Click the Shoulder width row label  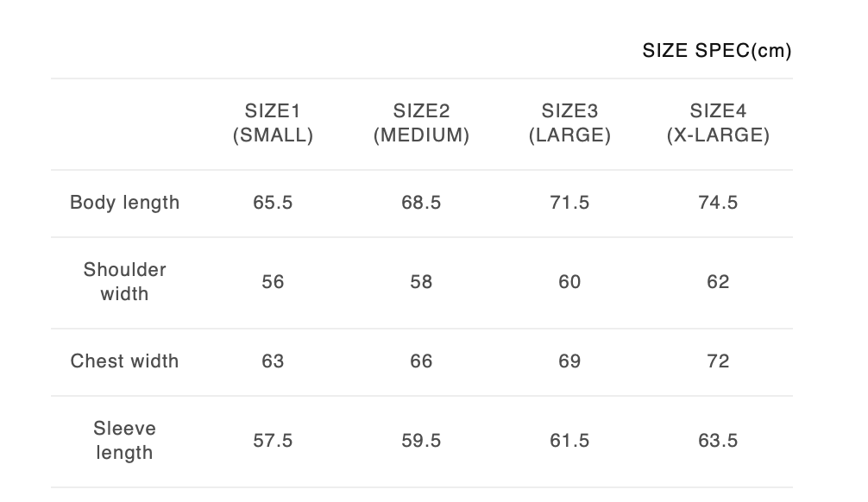(125, 282)
